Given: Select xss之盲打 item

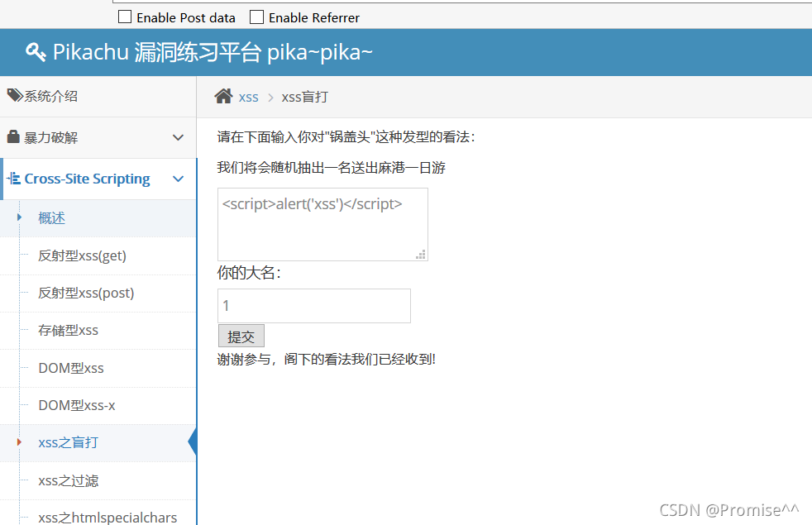Looking at the screenshot, I should click(x=98, y=442).
